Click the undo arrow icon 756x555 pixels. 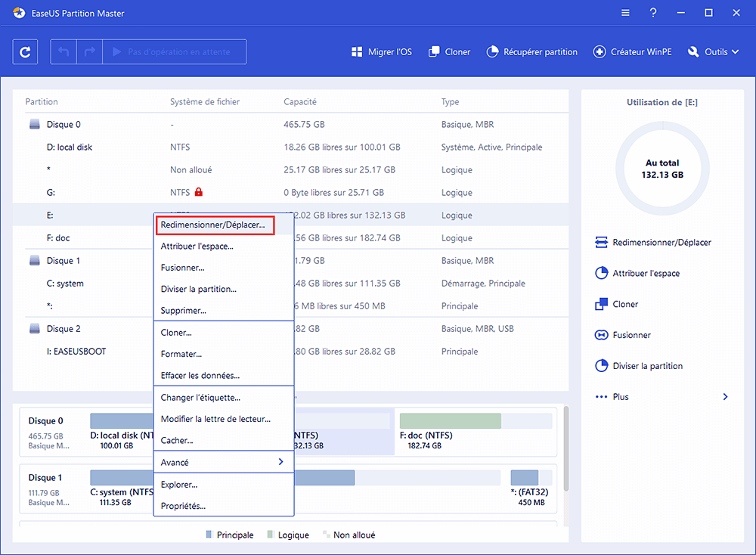click(x=64, y=51)
